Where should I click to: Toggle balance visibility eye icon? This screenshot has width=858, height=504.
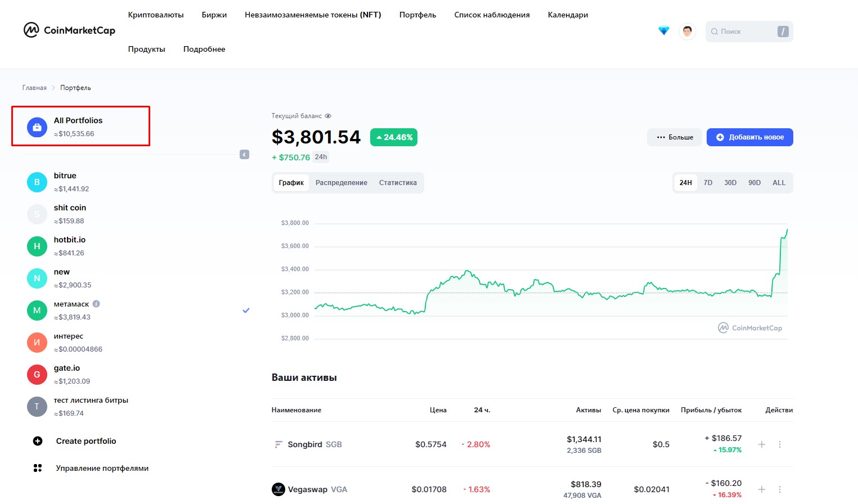[328, 116]
